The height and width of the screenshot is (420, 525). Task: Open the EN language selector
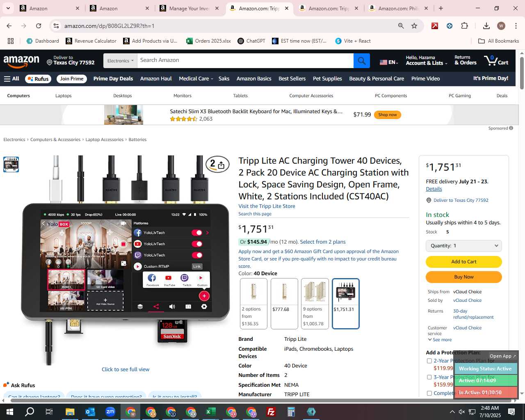click(x=389, y=62)
